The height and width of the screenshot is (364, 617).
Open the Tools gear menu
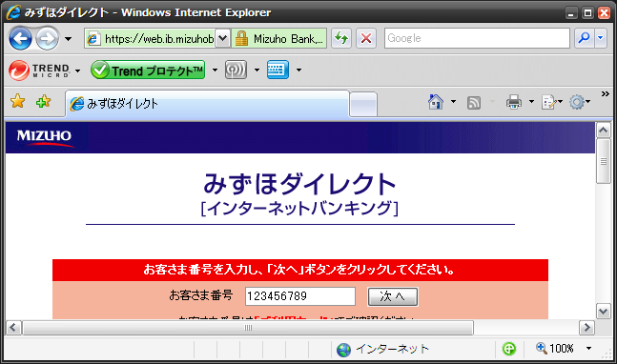580,102
